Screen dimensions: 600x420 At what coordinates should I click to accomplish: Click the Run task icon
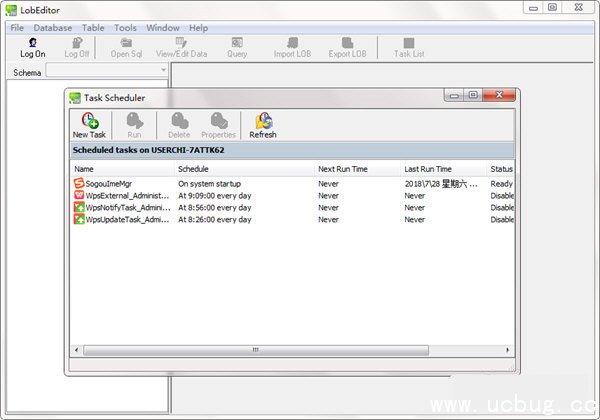click(x=134, y=120)
